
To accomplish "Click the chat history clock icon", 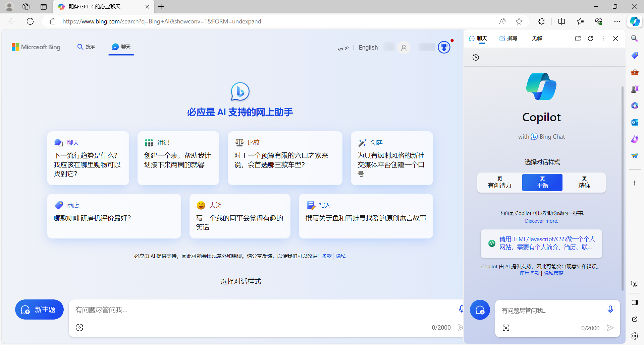I will 476,58.
